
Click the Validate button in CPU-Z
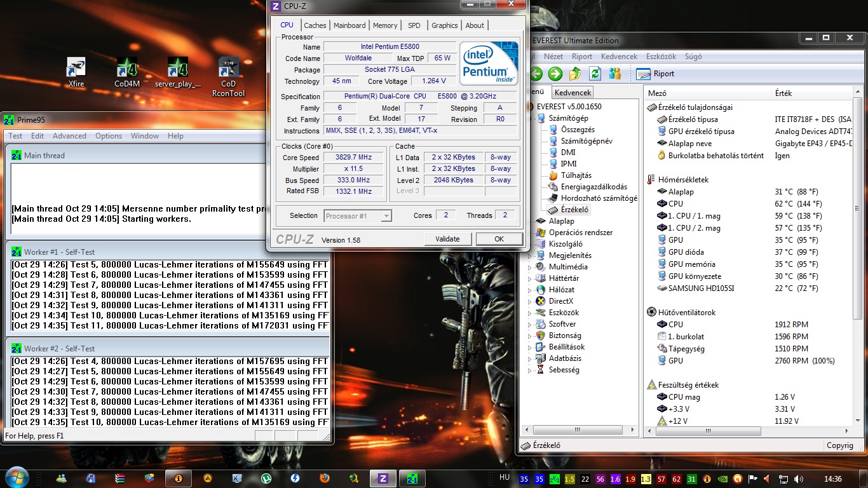pos(448,239)
